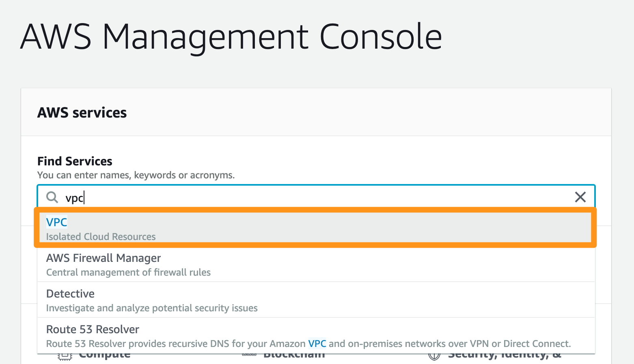Click Isolated Cloud Resources description text
Viewport: 634px width, 364px height.
point(100,236)
